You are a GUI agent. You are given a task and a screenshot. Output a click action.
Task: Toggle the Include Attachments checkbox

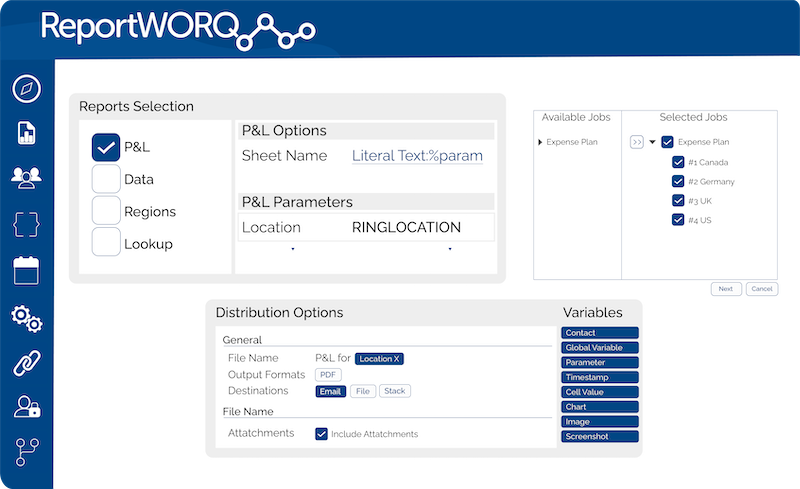(321, 434)
